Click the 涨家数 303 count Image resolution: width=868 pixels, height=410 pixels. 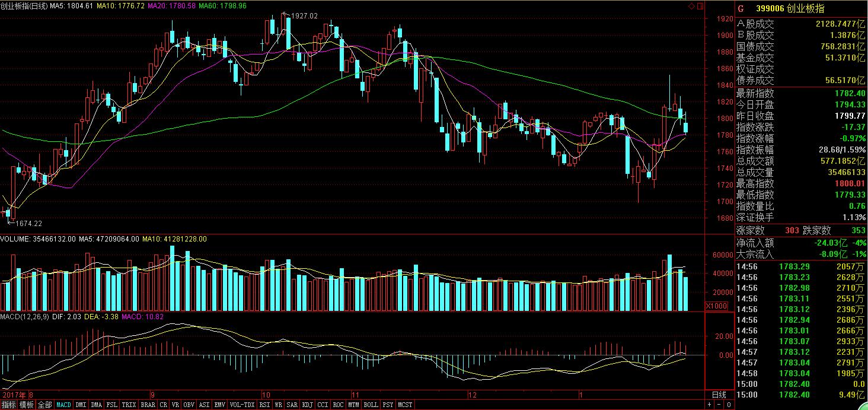tap(792, 231)
